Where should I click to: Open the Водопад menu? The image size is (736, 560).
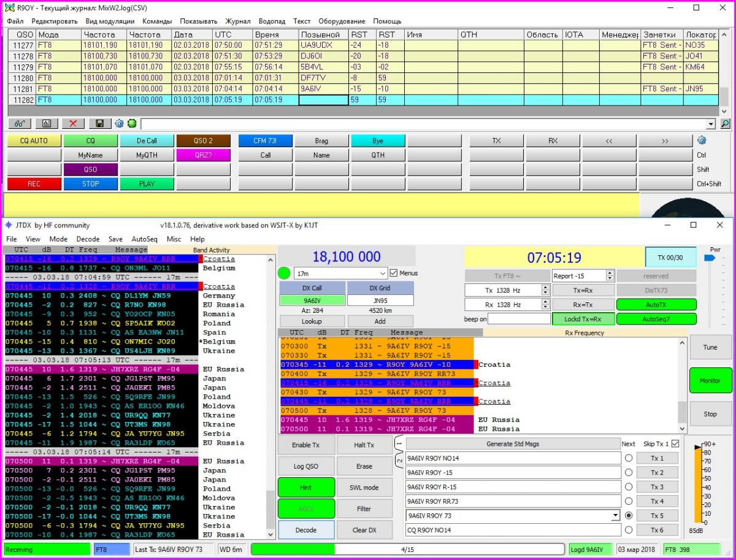(272, 21)
